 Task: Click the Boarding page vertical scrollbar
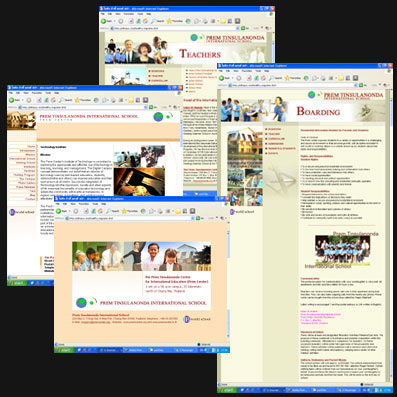coord(391,233)
